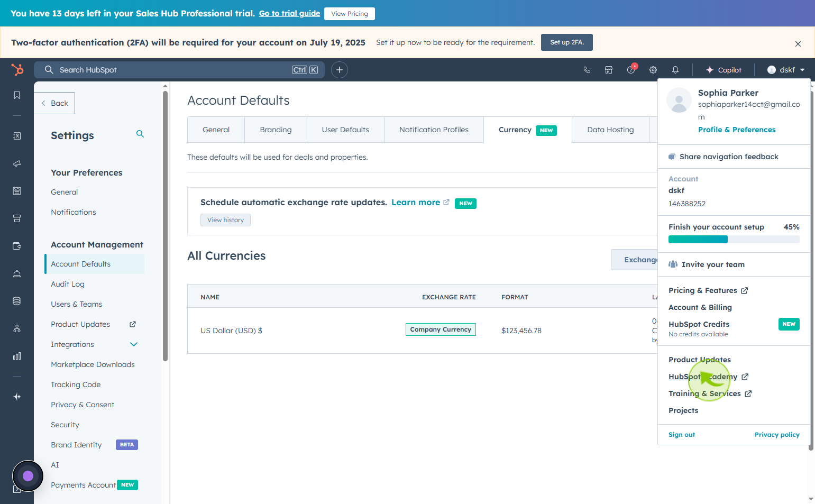The width and height of the screenshot is (815, 504).
Task: Open Account & Billing menu item
Action: 700,307
